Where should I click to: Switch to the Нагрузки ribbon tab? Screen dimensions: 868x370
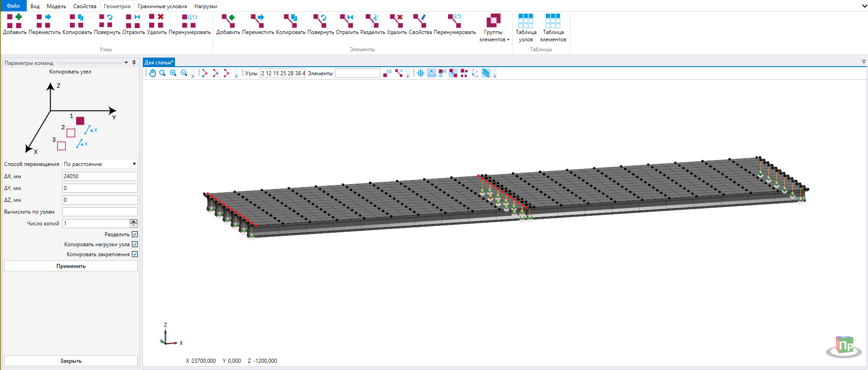pyautogui.click(x=206, y=6)
